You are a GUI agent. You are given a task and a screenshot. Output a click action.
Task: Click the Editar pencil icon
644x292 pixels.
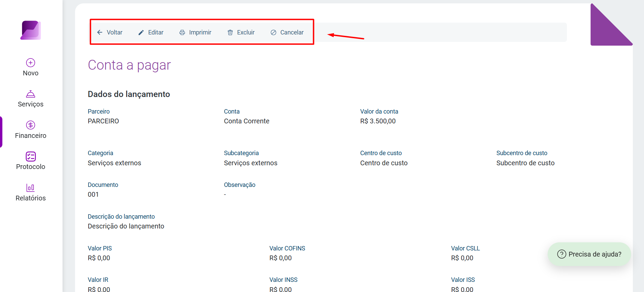(141, 32)
